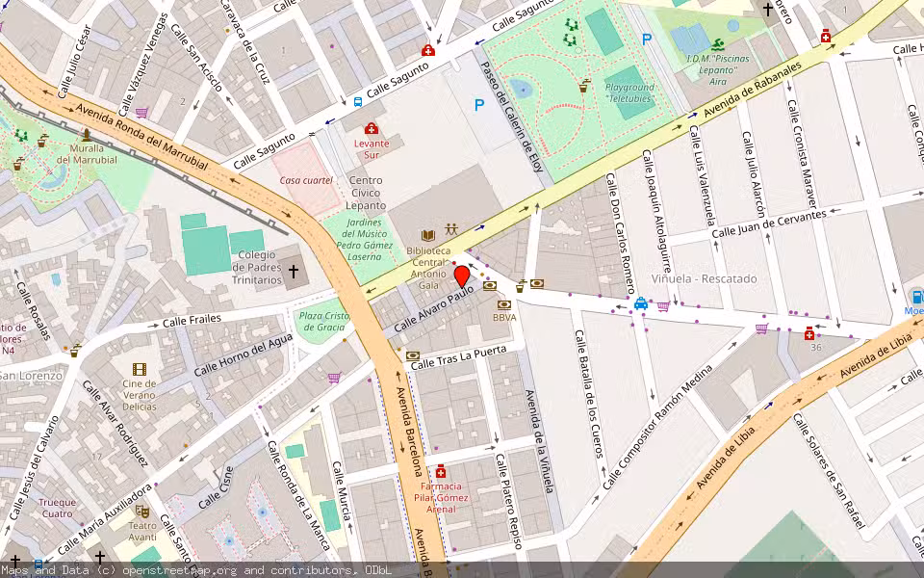Viewport: 924px width, 578px height.
Task: Click the Calle Solares de San Rafael label
Action: (829, 471)
